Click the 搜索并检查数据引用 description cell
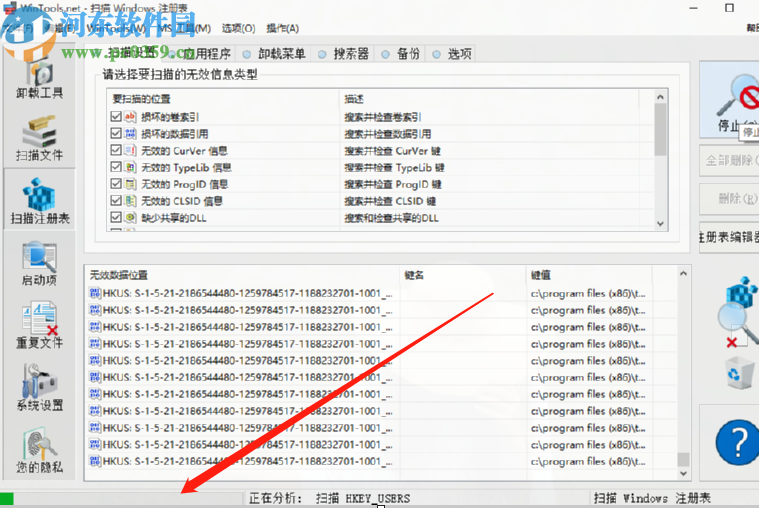759x508 pixels. [387, 134]
